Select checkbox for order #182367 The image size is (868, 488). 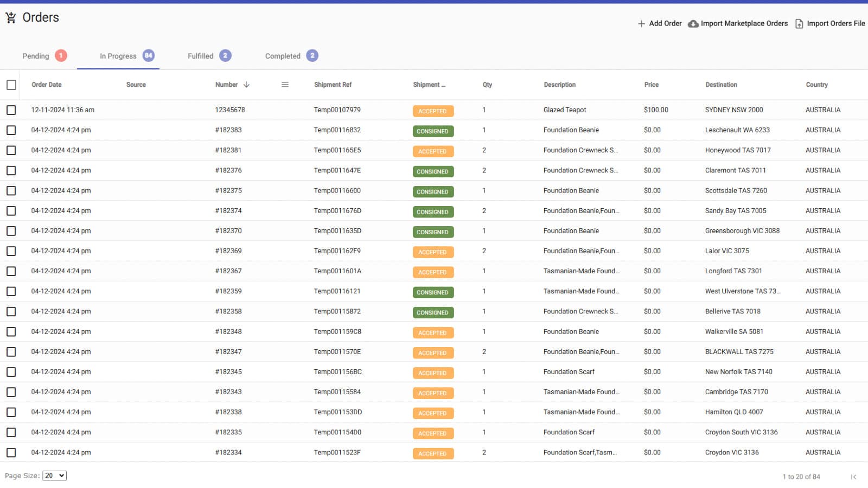[11, 271]
